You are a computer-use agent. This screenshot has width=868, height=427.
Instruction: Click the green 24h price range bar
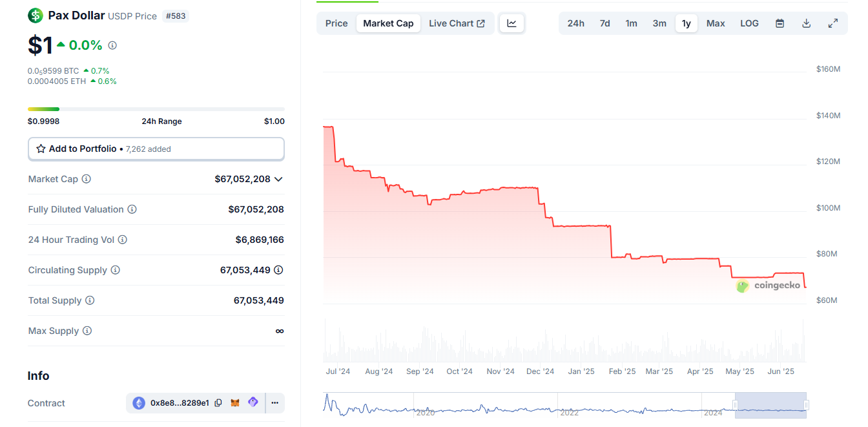42,109
